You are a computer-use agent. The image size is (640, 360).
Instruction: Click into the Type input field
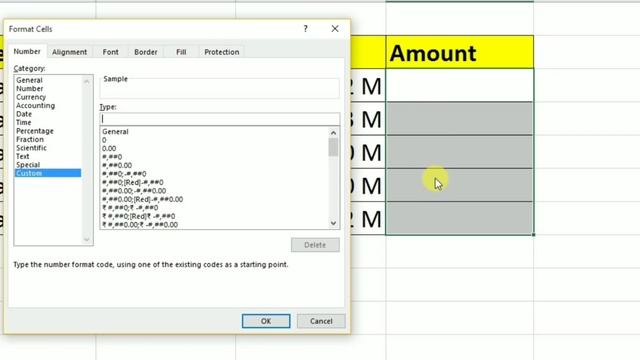tap(220, 119)
